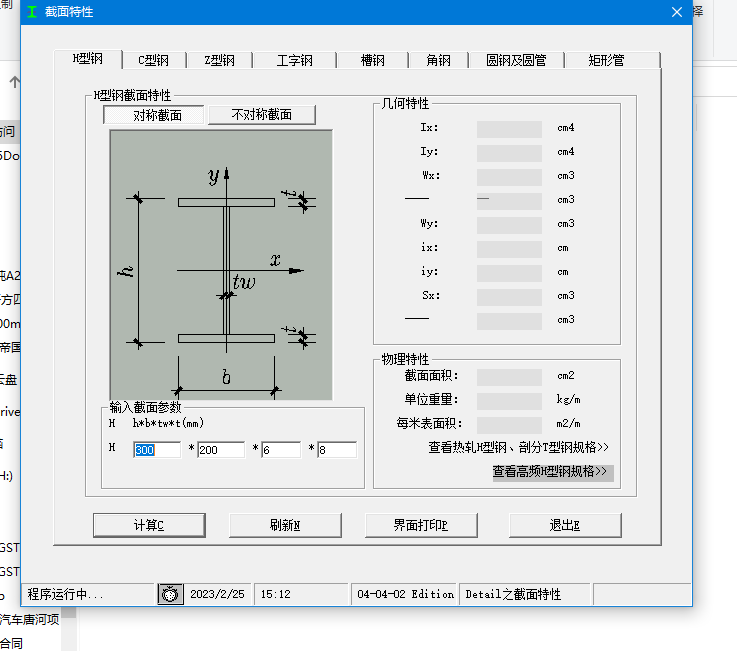Click the 刷新N button
The width and height of the screenshot is (737, 651).
coord(285,525)
